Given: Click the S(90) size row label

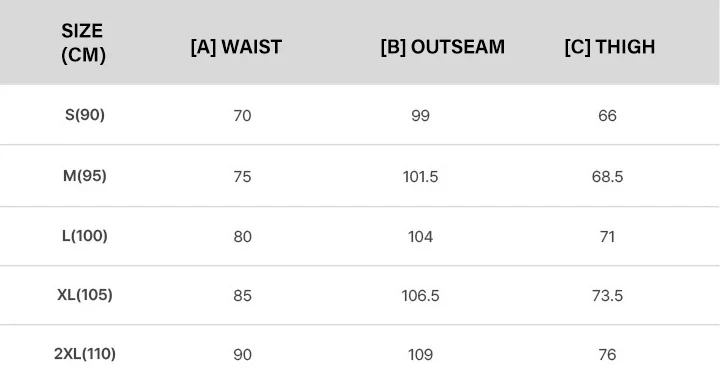Looking at the screenshot, I should point(85,115).
